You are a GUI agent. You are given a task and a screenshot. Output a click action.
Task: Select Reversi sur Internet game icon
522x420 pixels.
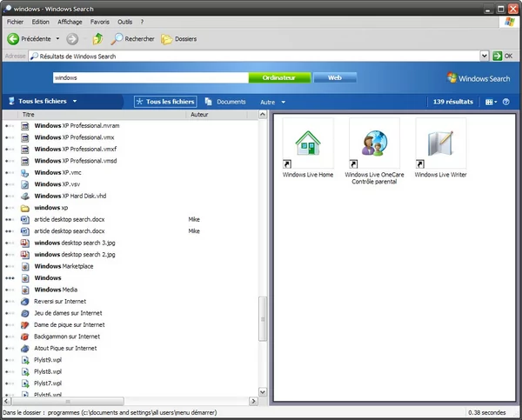25,302
